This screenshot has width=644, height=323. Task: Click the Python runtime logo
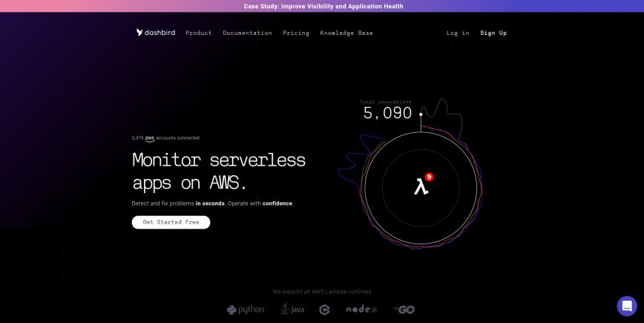point(246,310)
